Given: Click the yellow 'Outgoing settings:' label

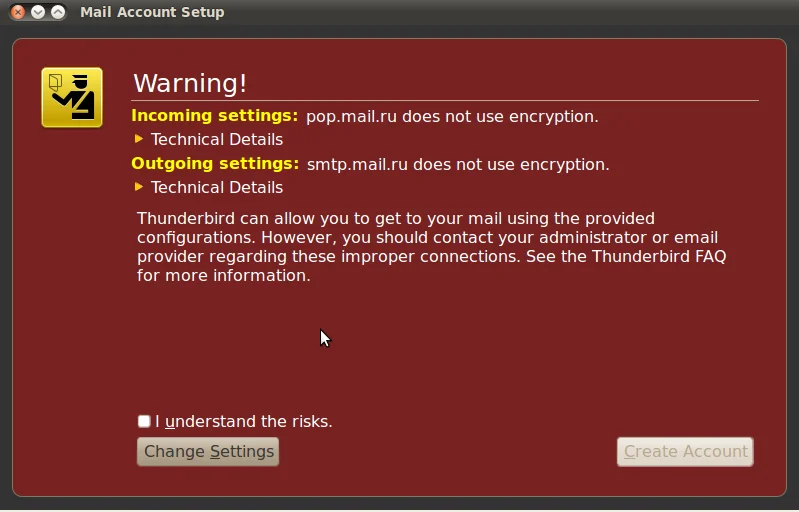Looking at the screenshot, I should pos(215,164).
